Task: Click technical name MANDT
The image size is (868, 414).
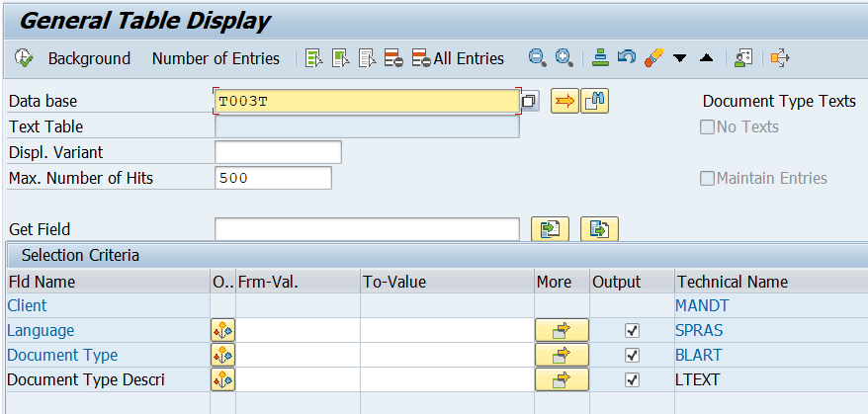Action: [x=702, y=305]
